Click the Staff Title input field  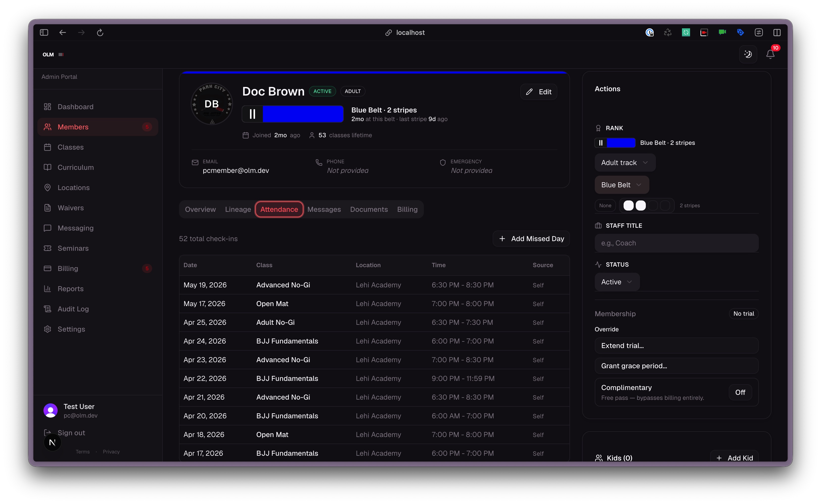676,243
